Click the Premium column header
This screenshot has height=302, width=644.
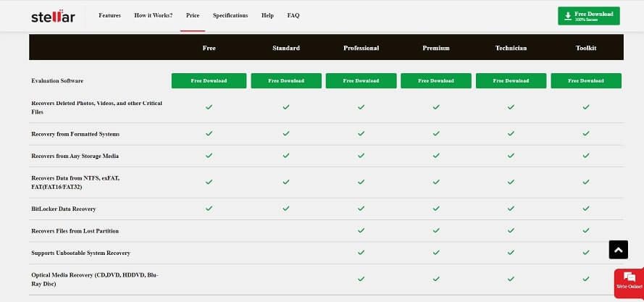click(436, 48)
